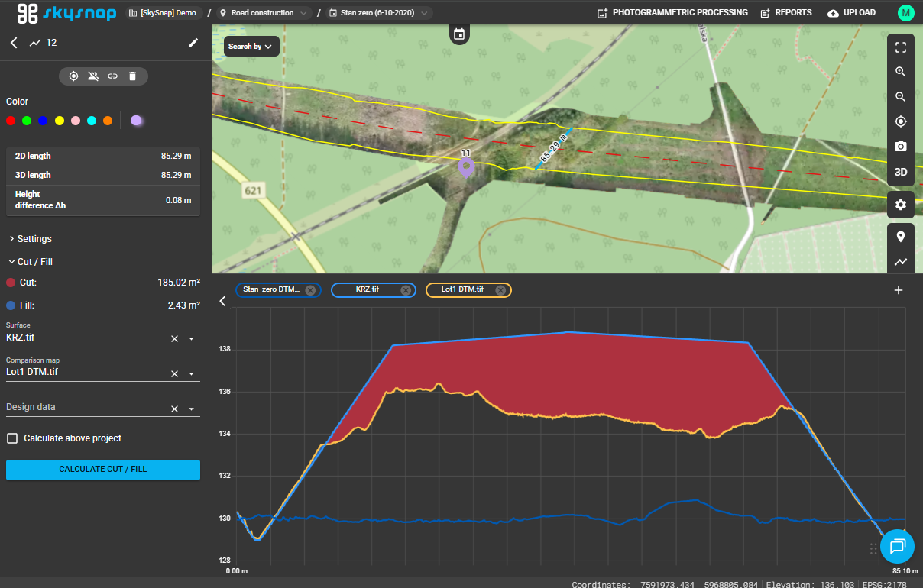The image size is (923, 588).
Task: Click the SkySnap logo
Action: tap(66, 12)
